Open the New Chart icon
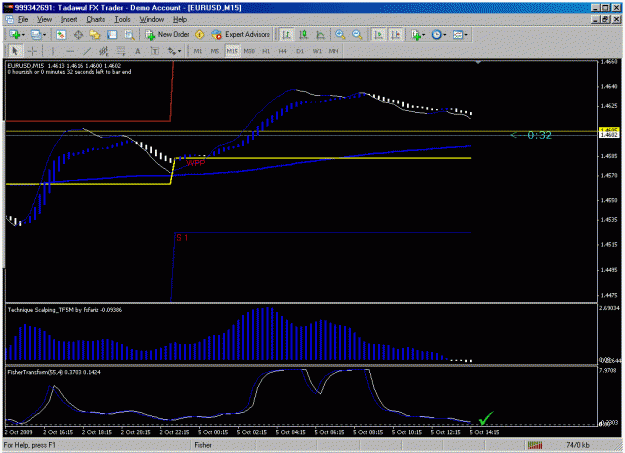The width and height of the screenshot is (625, 453). 14,35
